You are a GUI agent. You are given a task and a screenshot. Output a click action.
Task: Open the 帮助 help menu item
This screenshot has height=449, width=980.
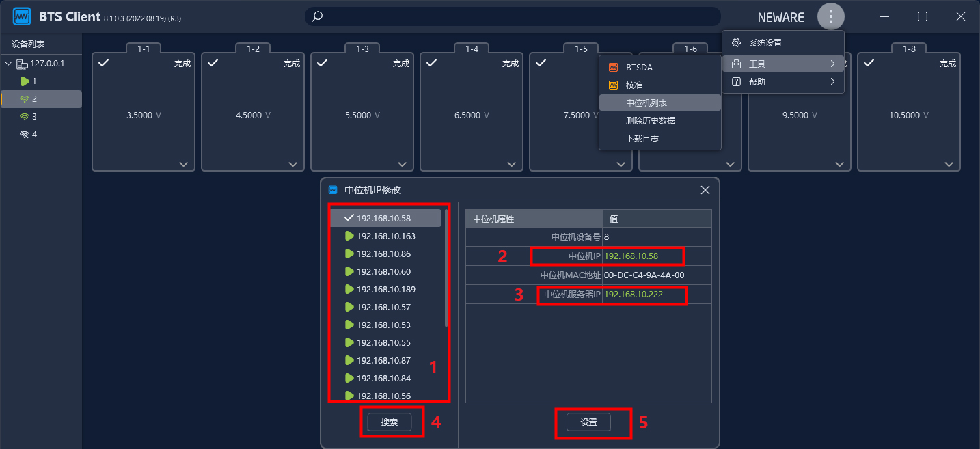[757, 82]
